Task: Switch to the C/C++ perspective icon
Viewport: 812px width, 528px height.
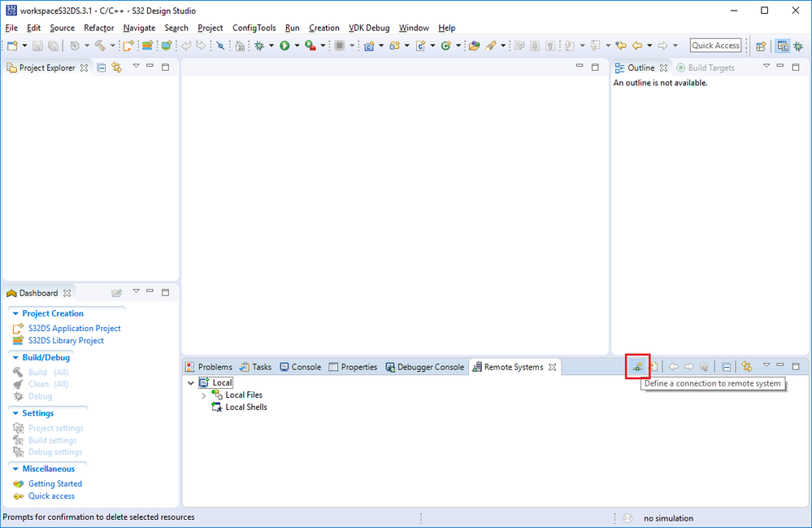Action: click(x=783, y=46)
